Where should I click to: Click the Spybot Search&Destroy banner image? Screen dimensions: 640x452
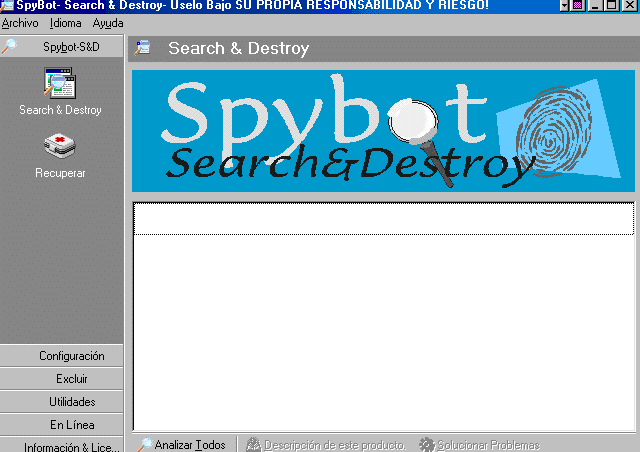383,131
